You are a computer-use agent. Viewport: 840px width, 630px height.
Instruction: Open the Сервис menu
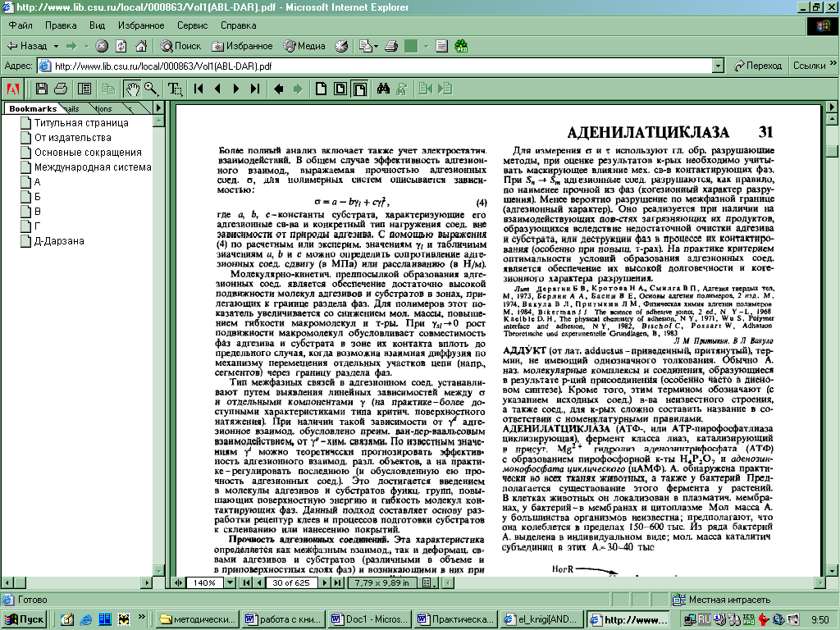click(x=192, y=25)
